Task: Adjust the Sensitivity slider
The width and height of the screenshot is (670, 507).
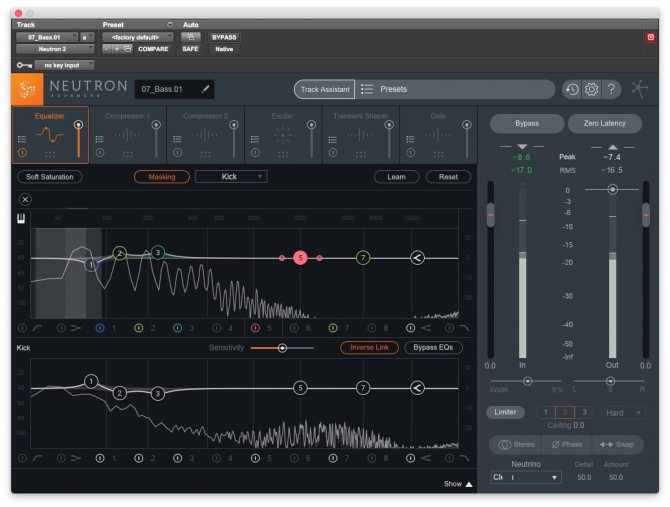Action: [282, 348]
